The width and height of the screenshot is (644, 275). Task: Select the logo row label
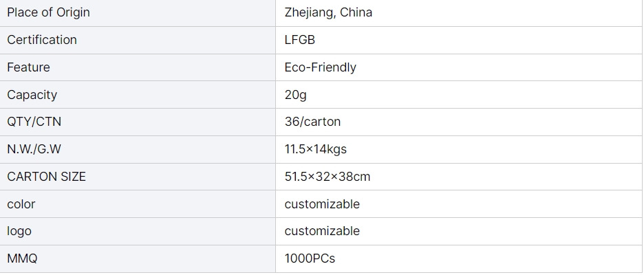19,231
